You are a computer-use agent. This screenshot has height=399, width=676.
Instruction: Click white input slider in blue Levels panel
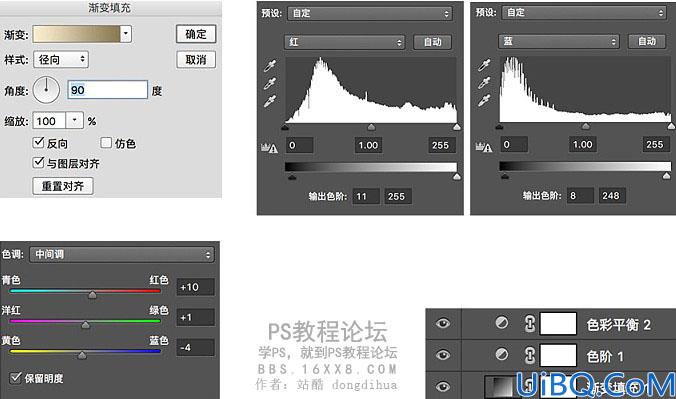pyautogui.click(x=671, y=126)
